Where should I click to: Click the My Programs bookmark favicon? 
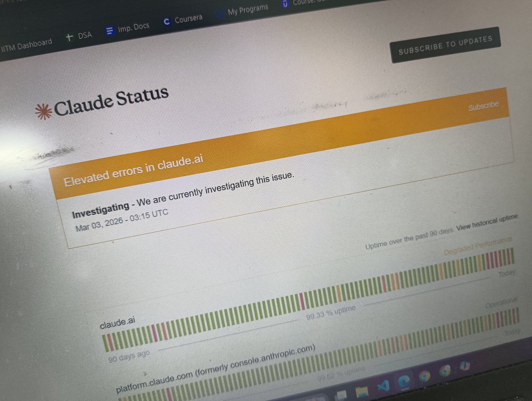[x=220, y=14]
